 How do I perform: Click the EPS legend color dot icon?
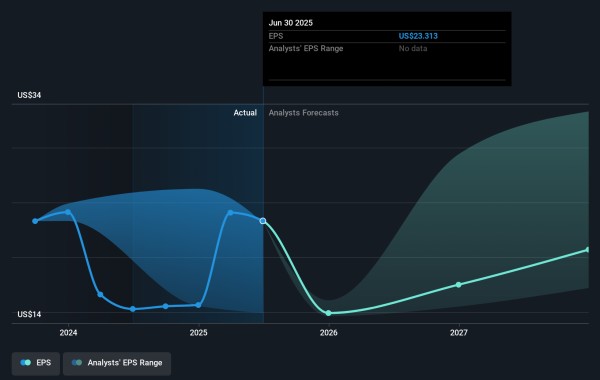[26, 363]
